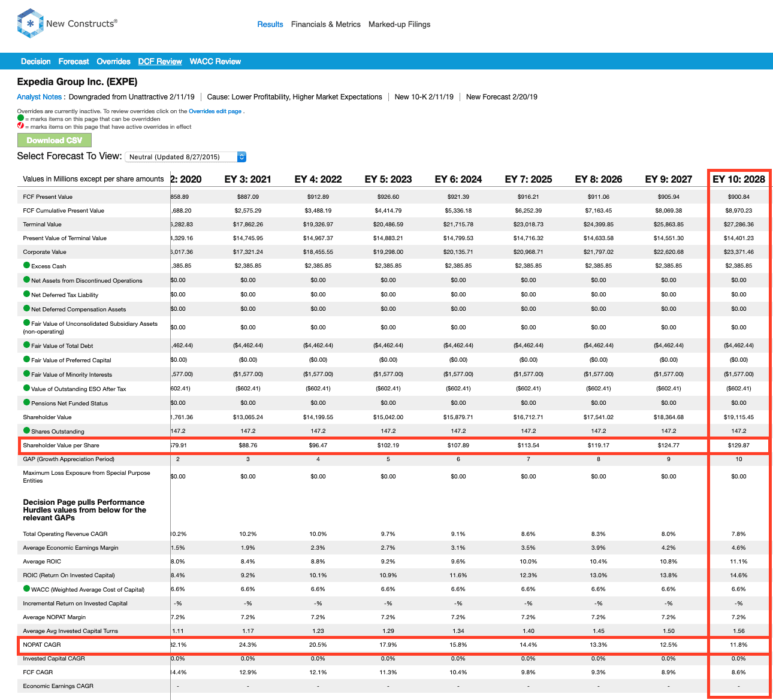The width and height of the screenshot is (773, 700).
Task: Click the New Forecast 2/20/19 note
Action: point(502,97)
